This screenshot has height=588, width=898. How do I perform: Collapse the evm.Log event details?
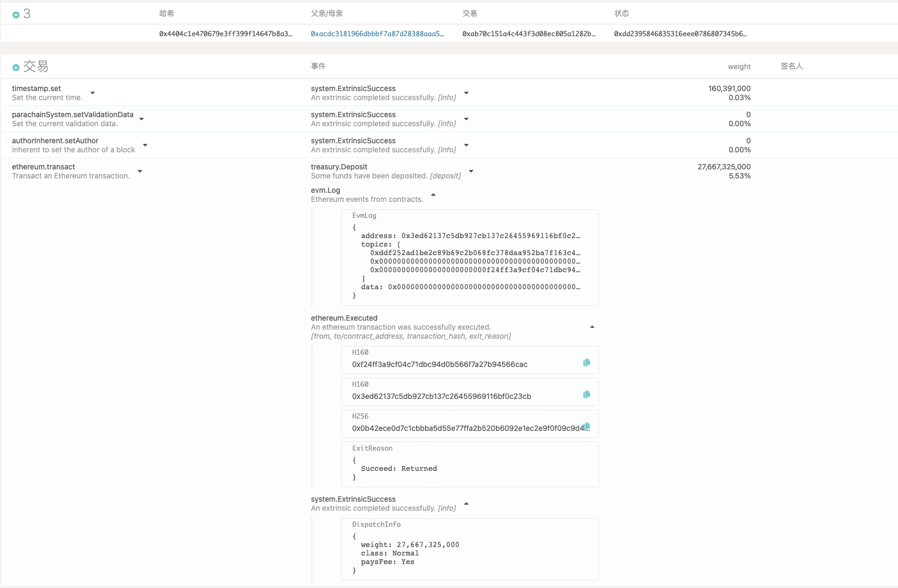tap(434, 194)
